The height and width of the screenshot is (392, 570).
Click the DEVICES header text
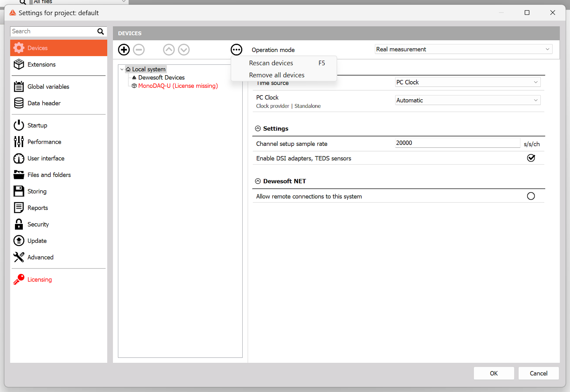point(130,33)
